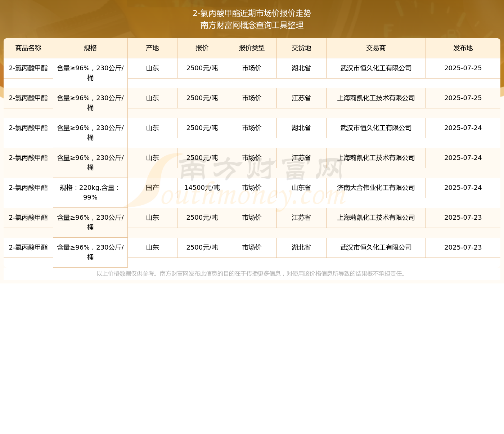Screen dimensions: 504x434
Task: Click 2-氯丙酸甲酯 name in the 武汉市恒久 2025-07-25 row
Action: [x=28, y=68]
